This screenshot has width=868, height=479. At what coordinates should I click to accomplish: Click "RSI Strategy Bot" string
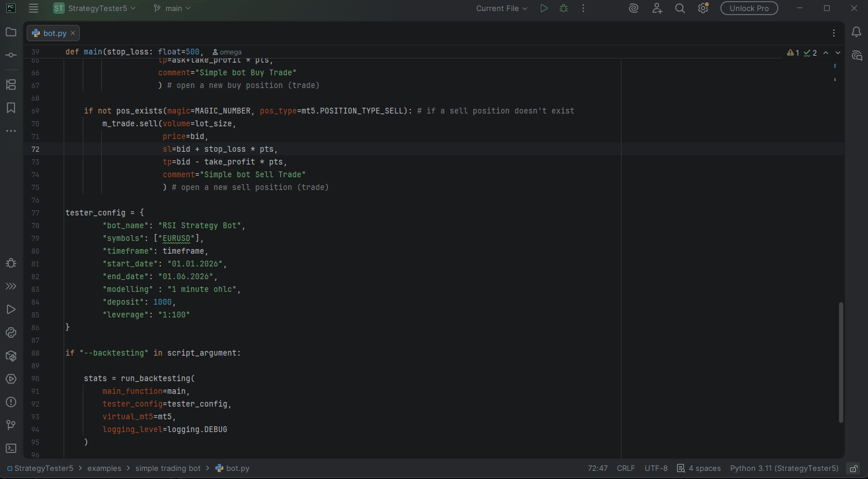[200, 225]
